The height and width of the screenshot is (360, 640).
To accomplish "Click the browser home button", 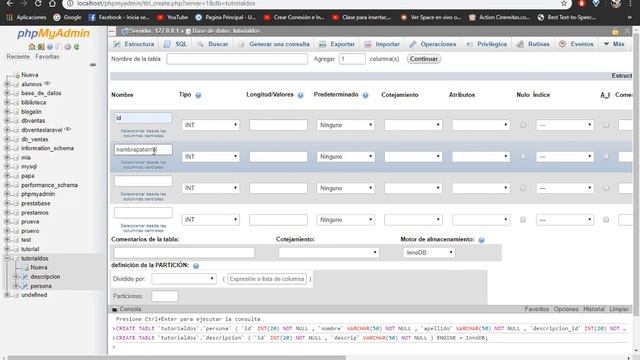I will 52,3.
